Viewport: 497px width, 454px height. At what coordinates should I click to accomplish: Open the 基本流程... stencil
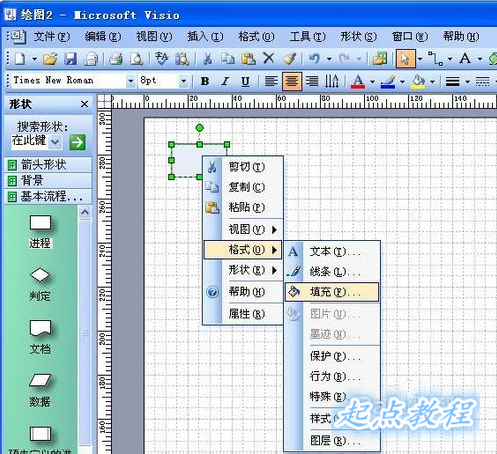48,197
